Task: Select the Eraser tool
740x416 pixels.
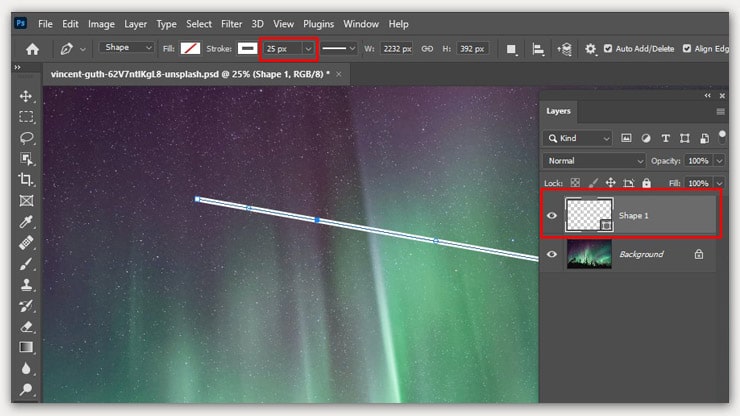Action: (26, 326)
